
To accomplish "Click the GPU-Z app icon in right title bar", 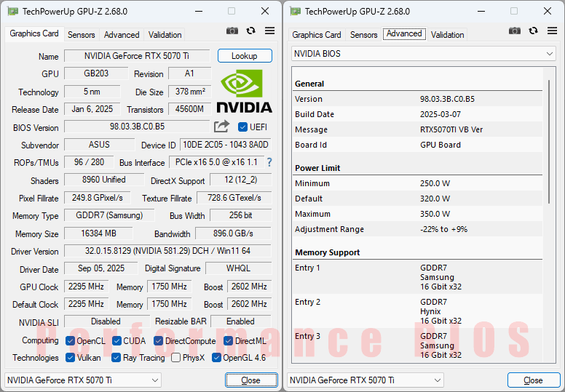I will [x=295, y=11].
